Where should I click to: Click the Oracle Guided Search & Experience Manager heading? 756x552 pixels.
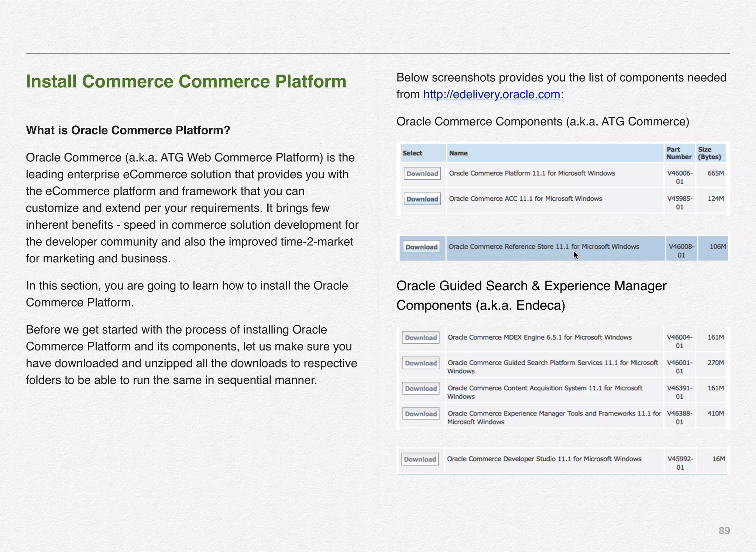pos(532,296)
